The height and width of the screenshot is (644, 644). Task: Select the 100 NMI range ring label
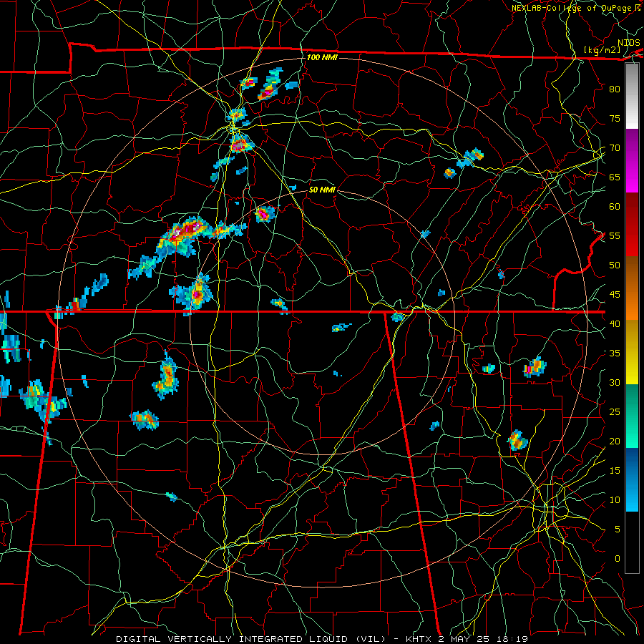323,57
